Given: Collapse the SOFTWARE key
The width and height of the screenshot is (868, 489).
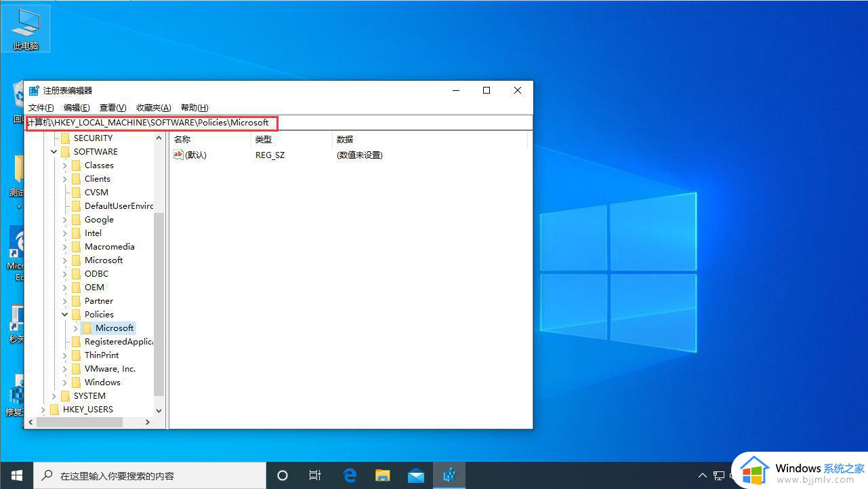Looking at the screenshot, I should (54, 152).
